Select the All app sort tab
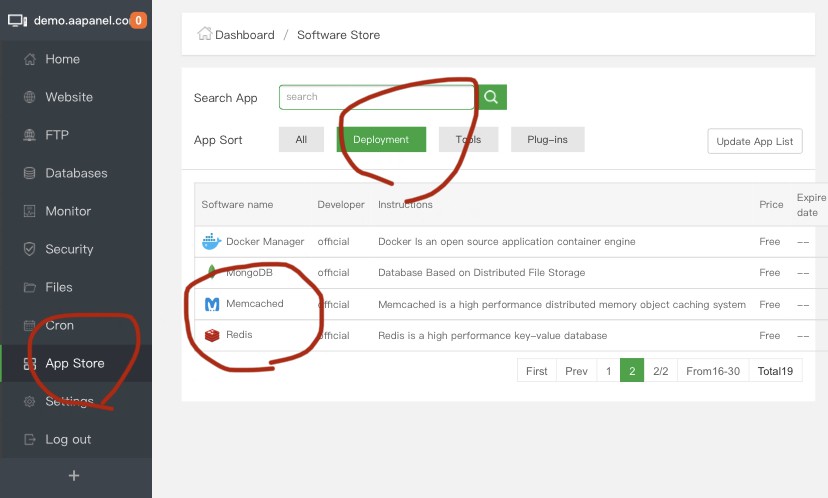 pyautogui.click(x=301, y=139)
